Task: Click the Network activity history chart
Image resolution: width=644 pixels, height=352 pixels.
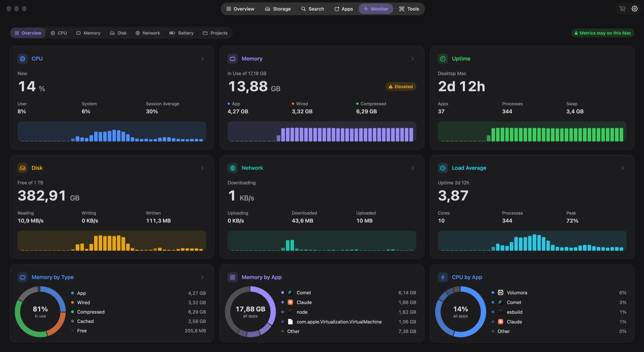Action: pyautogui.click(x=322, y=241)
